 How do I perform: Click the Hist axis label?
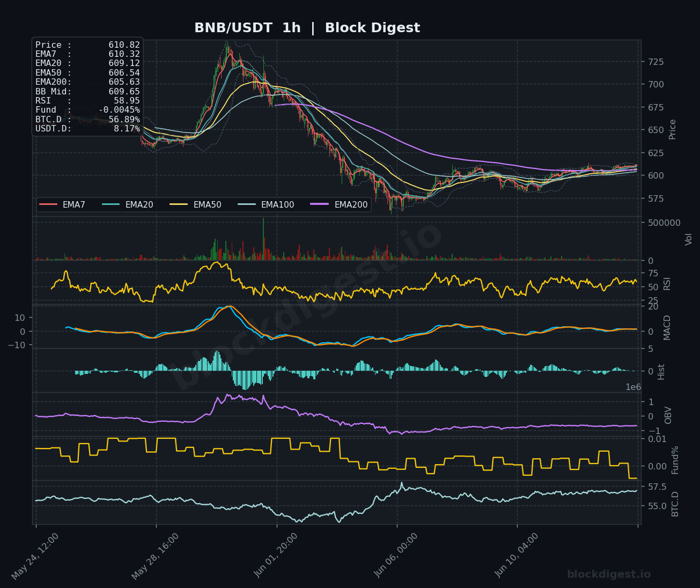click(x=661, y=372)
